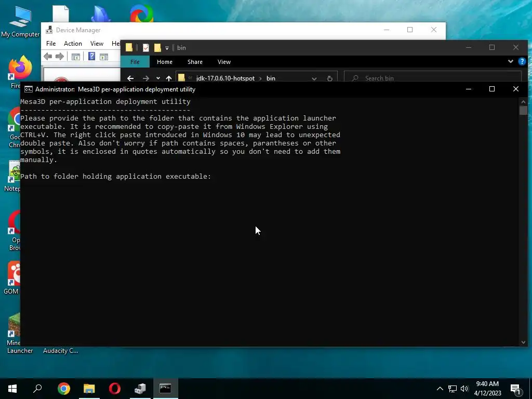This screenshot has width=532, height=399.
Task: Maximize the Device Manager window
Action: (x=410, y=30)
